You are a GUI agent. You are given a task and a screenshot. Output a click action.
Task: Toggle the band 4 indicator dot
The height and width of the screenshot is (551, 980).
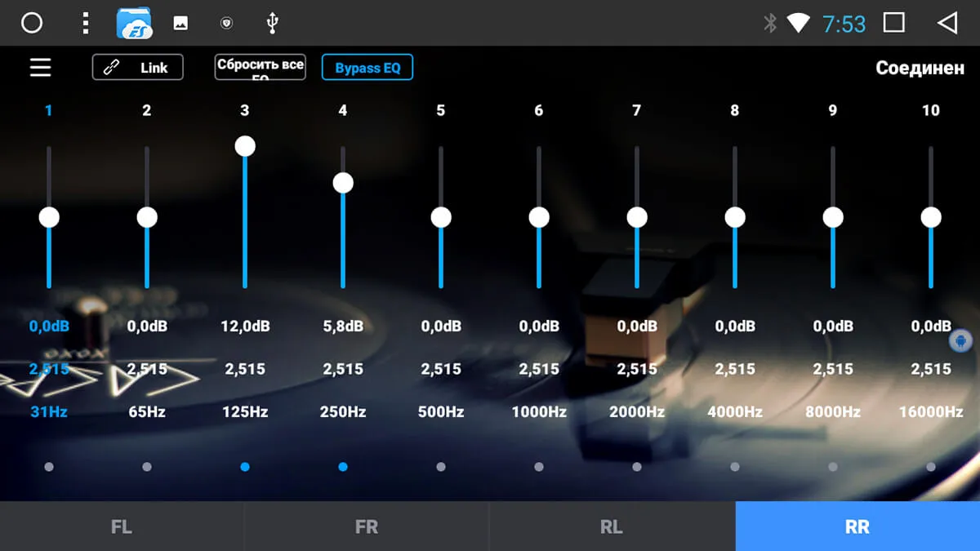point(343,467)
